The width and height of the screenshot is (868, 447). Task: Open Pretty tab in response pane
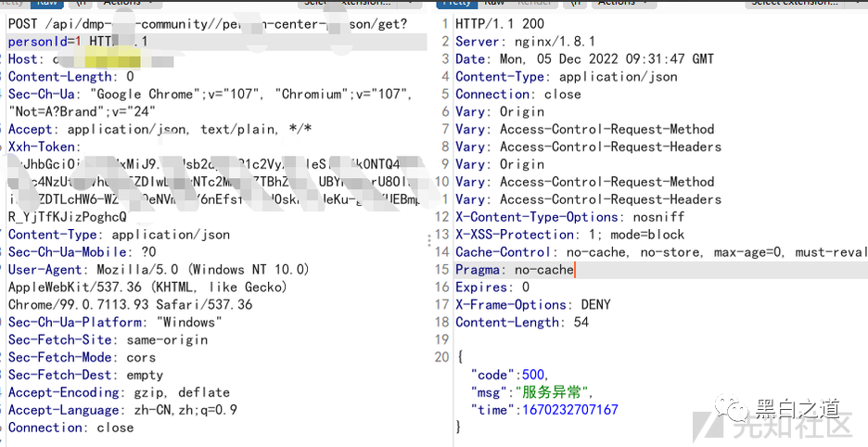455,3
